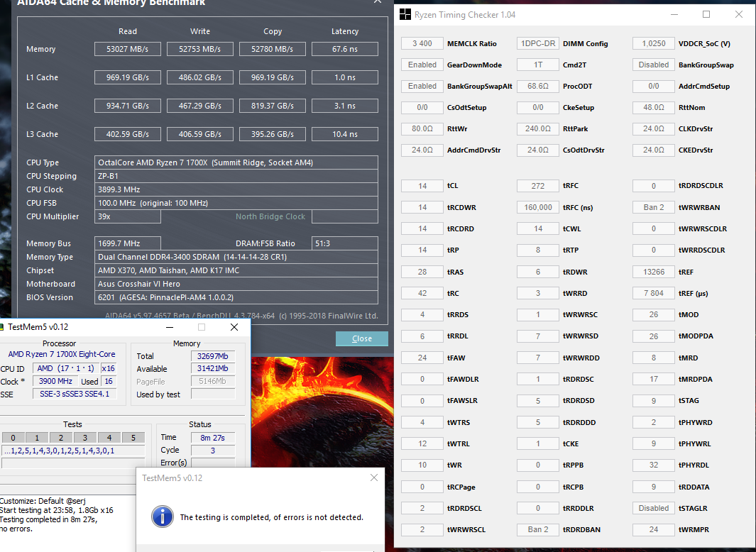Click the SSE-3 sSSE3 SSE4.1 field
This screenshot has width=756, height=552.
[75, 394]
